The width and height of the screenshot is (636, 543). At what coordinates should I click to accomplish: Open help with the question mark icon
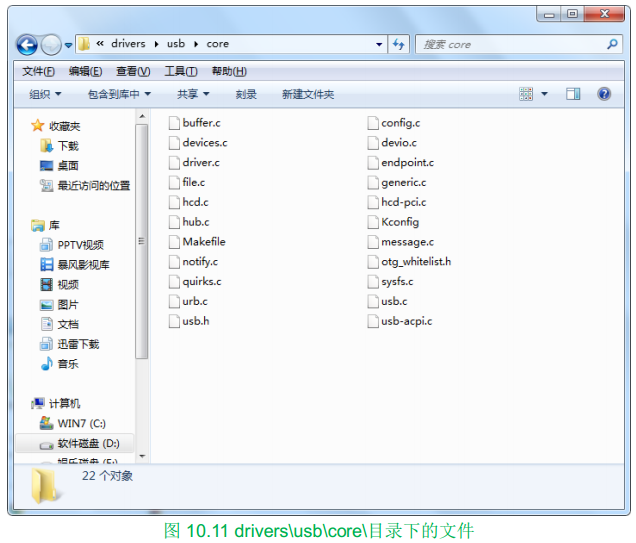pos(604,94)
